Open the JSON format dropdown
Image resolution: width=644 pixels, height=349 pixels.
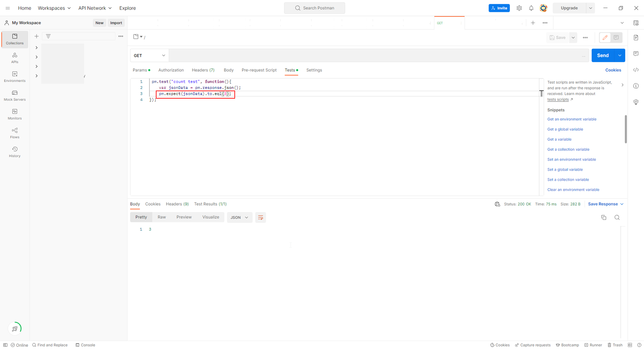click(239, 218)
